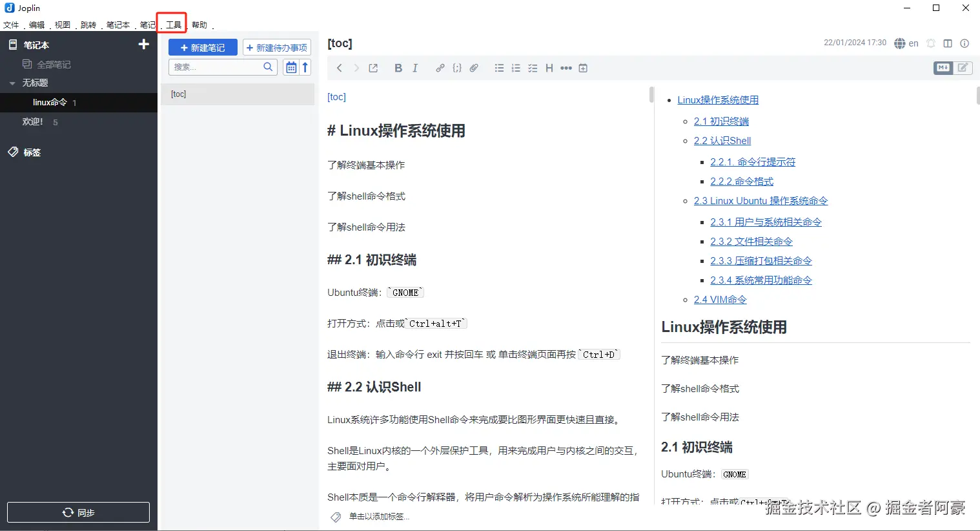Open the spell check language 'en' selector
Viewport: 980px width, 531px height.
pyautogui.click(x=906, y=43)
